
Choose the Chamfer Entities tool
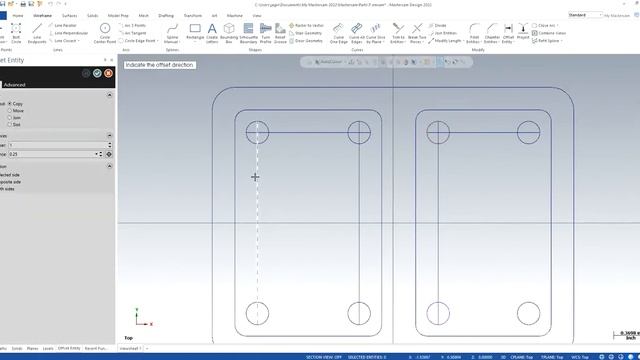coord(492,33)
